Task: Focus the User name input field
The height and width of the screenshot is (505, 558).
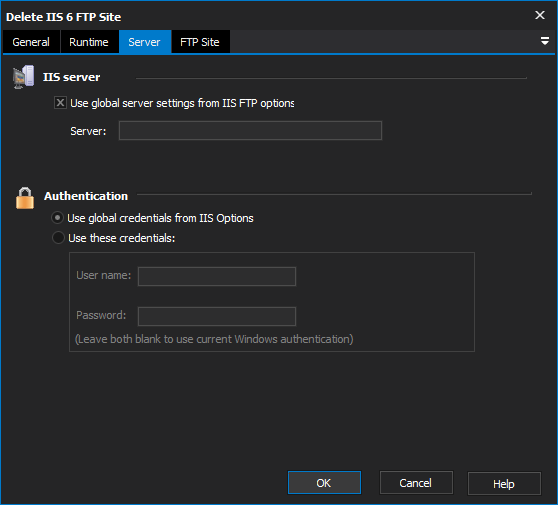Action: pos(217,277)
